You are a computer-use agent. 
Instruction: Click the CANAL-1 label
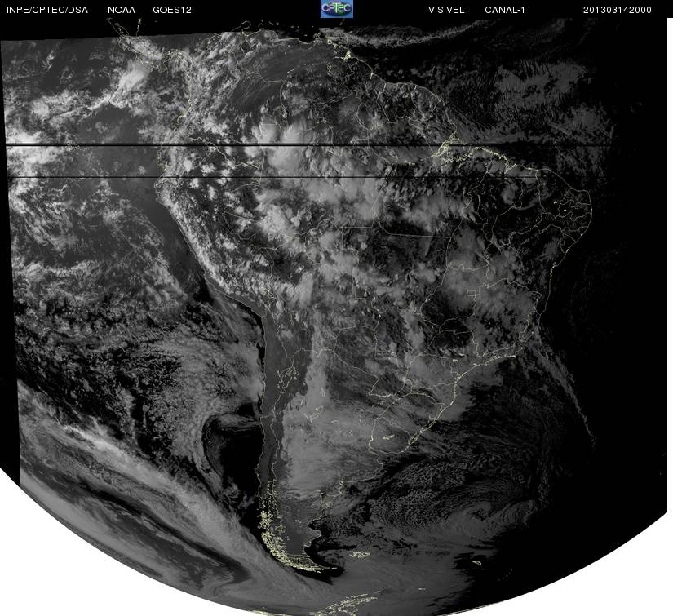[x=505, y=10]
